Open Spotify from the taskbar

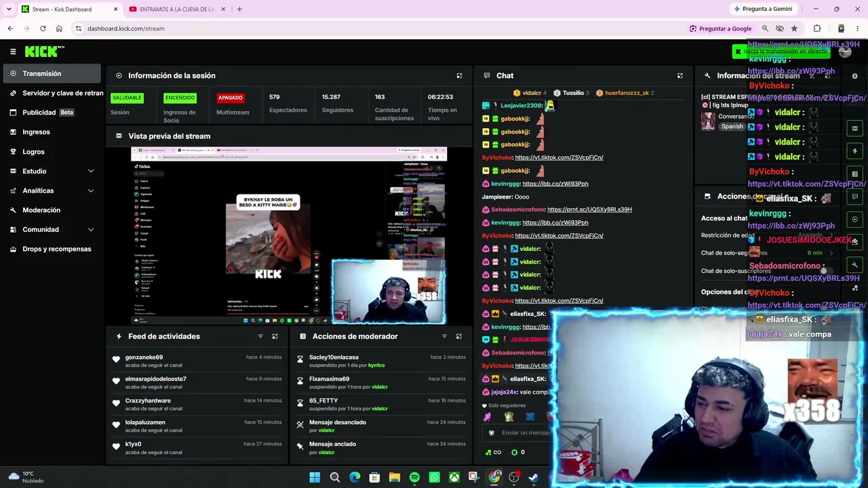pyautogui.click(x=414, y=477)
